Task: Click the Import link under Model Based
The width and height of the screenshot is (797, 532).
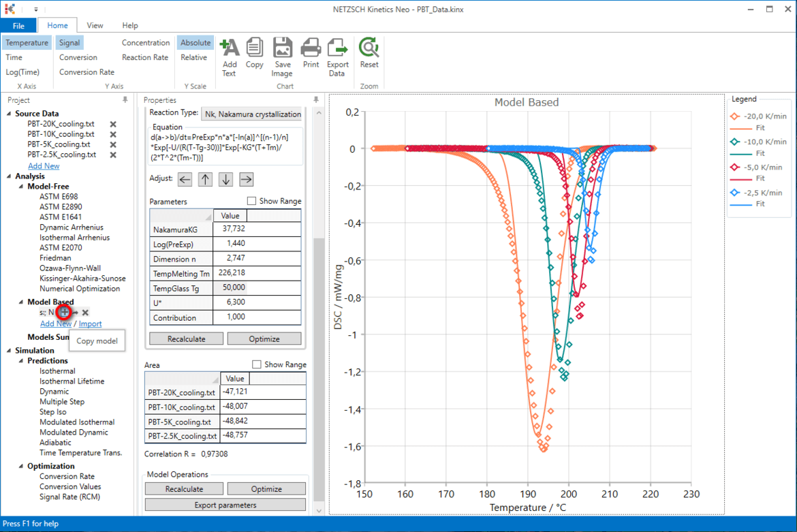Action: [x=90, y=324]
